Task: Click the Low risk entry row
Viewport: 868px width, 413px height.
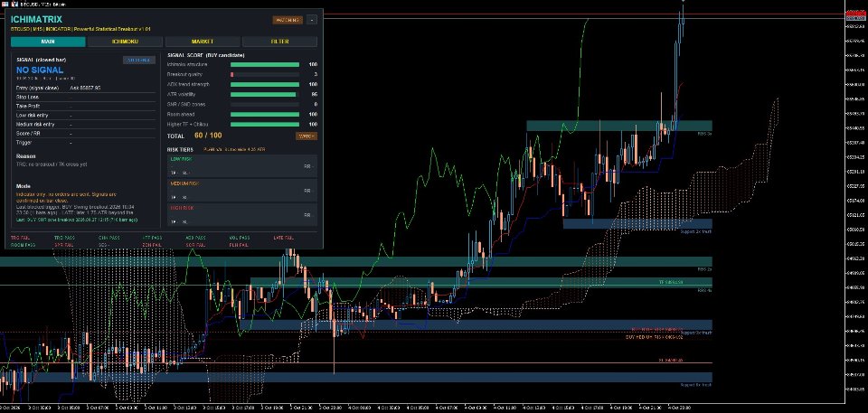Action: coord(86,115)
